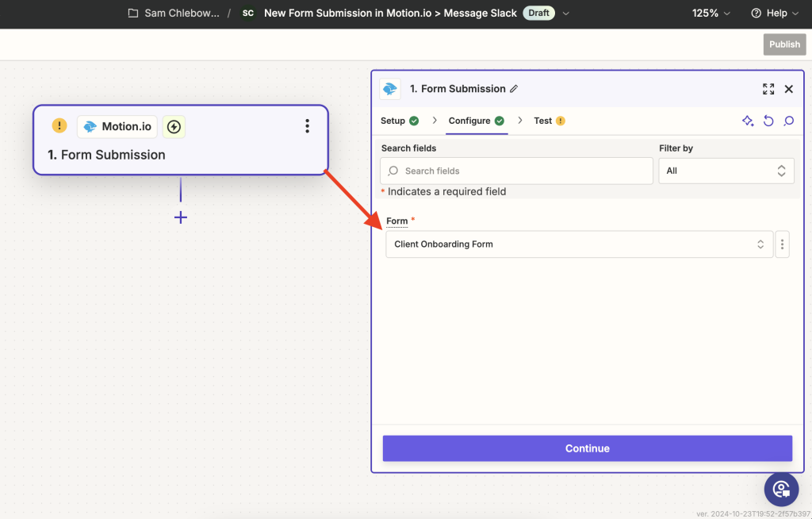Screen dimensions: 812x519
Task: Click the AI sparkle icon in panel
Action: click(748, 121)
